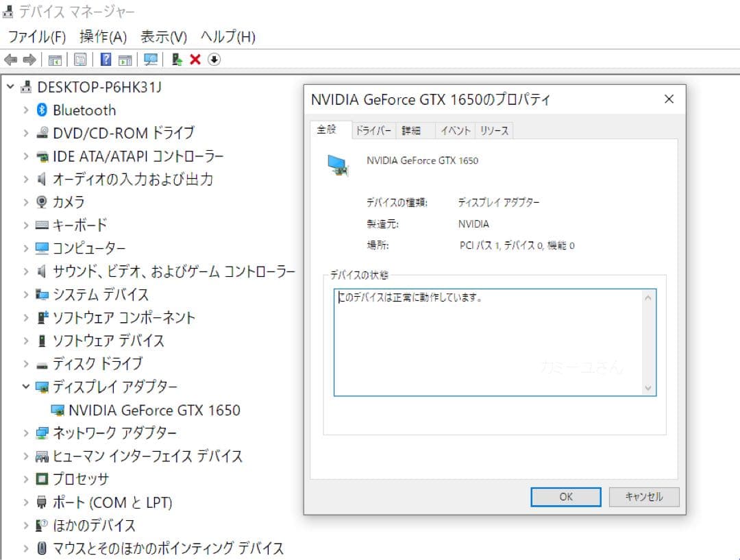740x560 pixels.
Task: Expand the ほかのデバイス category
Action: [x=26, y=525]
